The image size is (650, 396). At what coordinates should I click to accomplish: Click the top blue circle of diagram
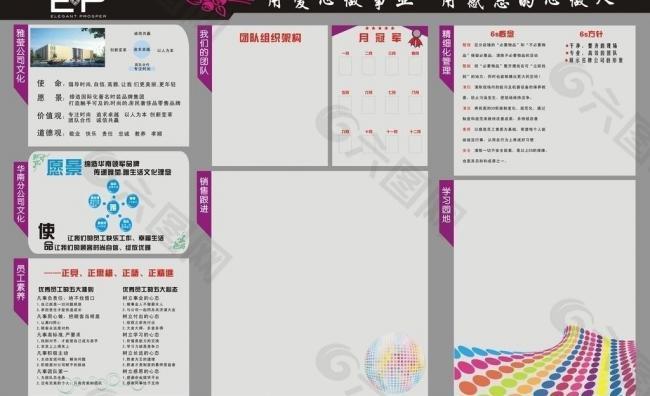point(113,186)
